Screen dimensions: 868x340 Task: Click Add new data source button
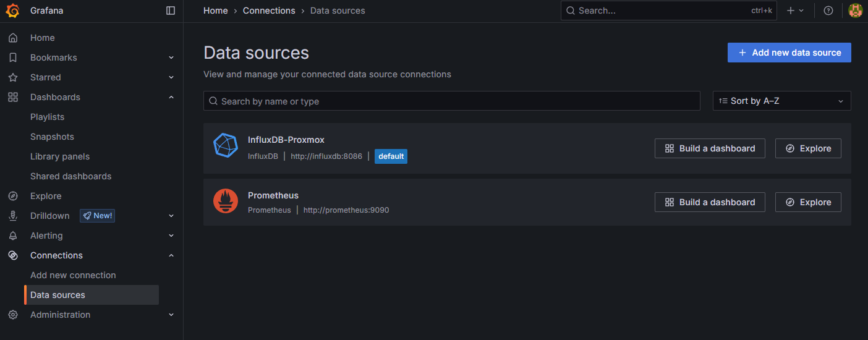pyautogui.click(x=789, y=53)
